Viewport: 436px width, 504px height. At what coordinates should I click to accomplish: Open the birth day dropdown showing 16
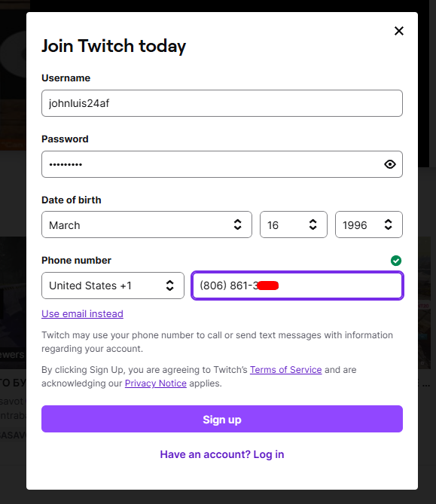tap(294, 225)
